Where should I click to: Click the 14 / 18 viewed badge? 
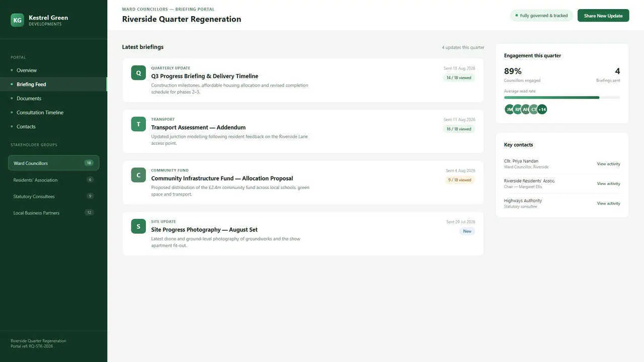[x=459, y=78]
